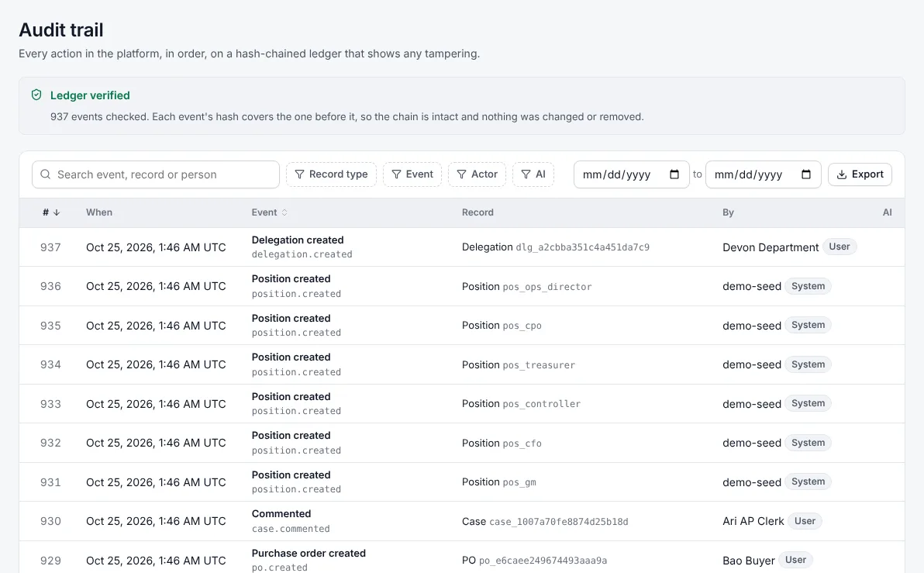Click the case.commented event code
924x573 pixels.
(x=291, y=529)
